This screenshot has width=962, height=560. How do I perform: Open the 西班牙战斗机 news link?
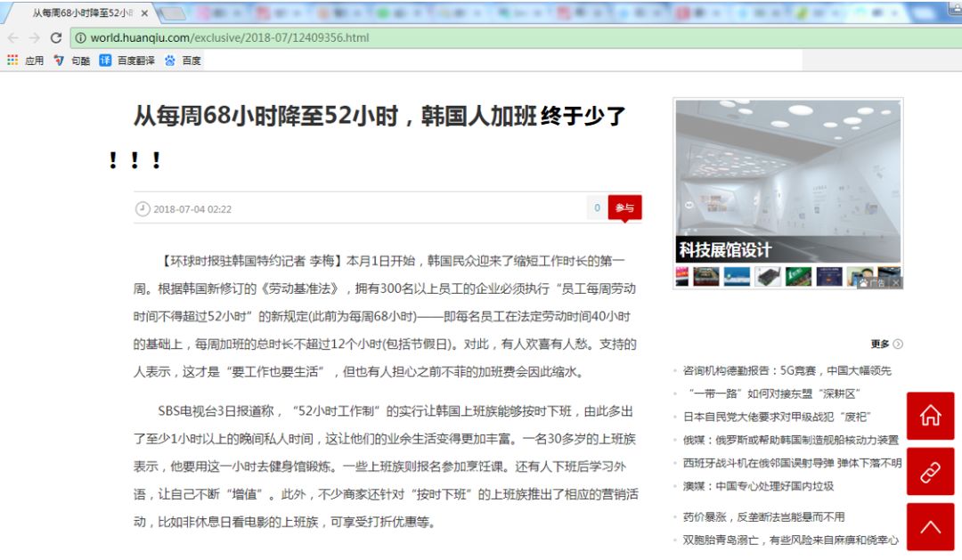coord(792,463)
